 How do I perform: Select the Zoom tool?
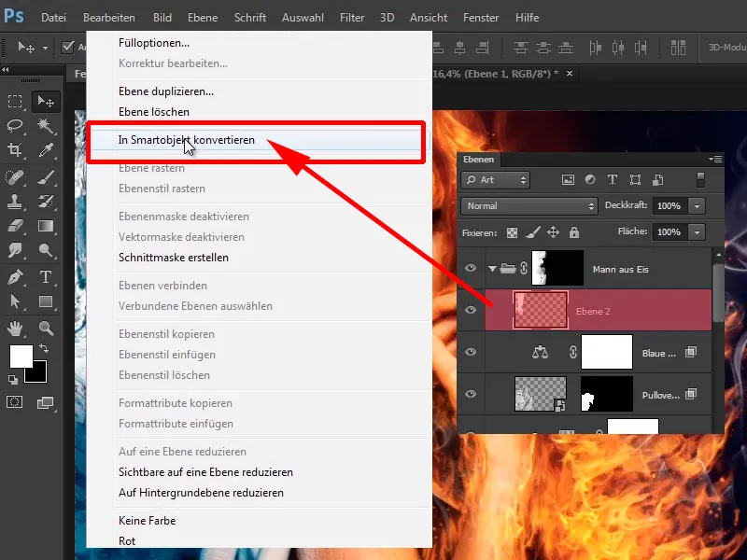[46, 329]
